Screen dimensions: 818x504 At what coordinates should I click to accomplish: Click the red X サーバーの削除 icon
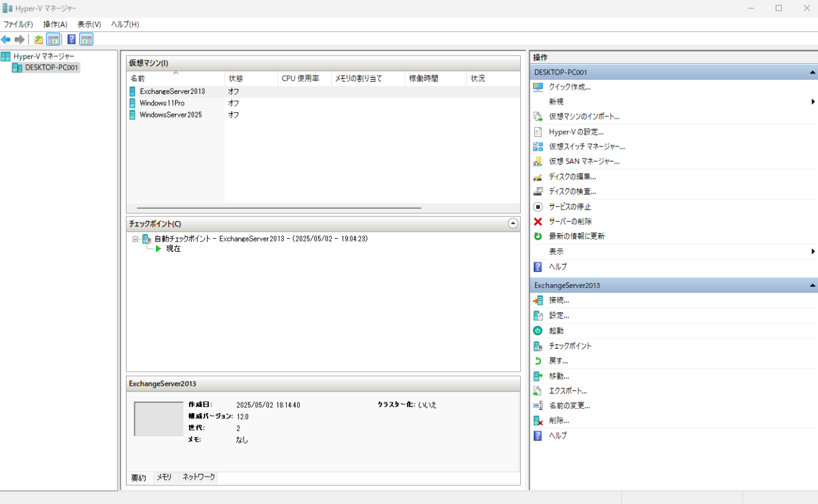537,221
